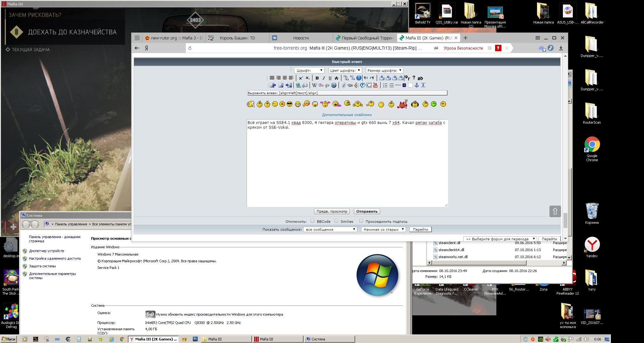Switch to the 'Король Башен: TD' tab
This screenshot has height=343, width=644.
click(237, 38)
